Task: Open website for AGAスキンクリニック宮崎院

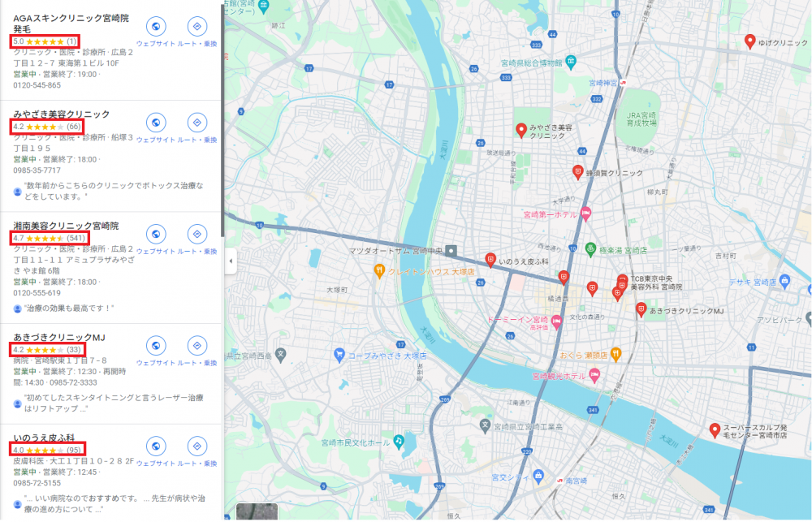Action: (x=156, y=27)
